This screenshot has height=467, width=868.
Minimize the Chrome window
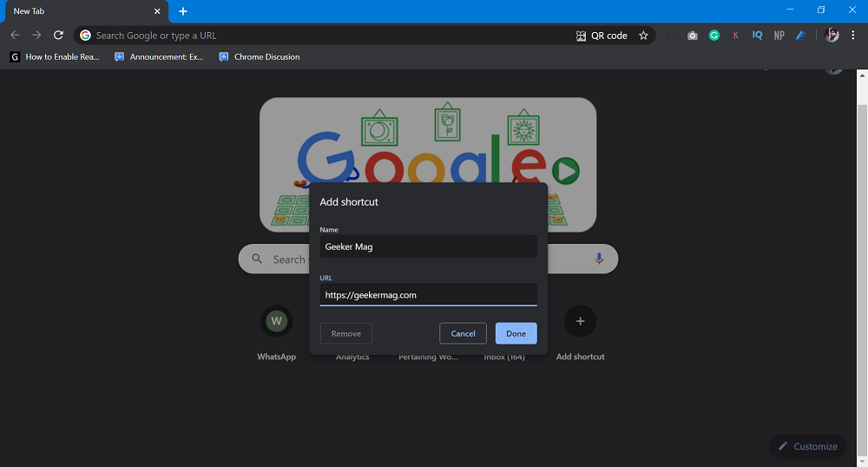point(791,10)
